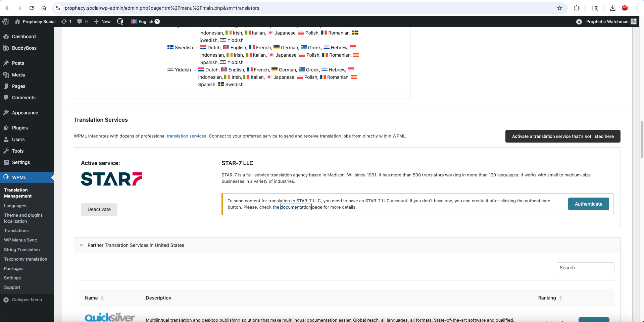Open the downloads icon in browser toolbar

pos(613,8)
